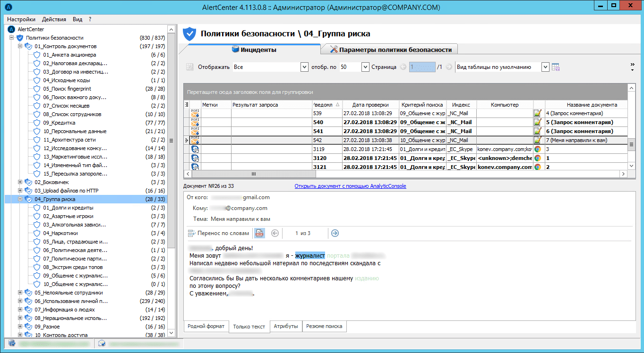Click the Skype icon on row 3119
Viewport: 644px width, 353px height.
pyautogui.click(x=195, y=149)
